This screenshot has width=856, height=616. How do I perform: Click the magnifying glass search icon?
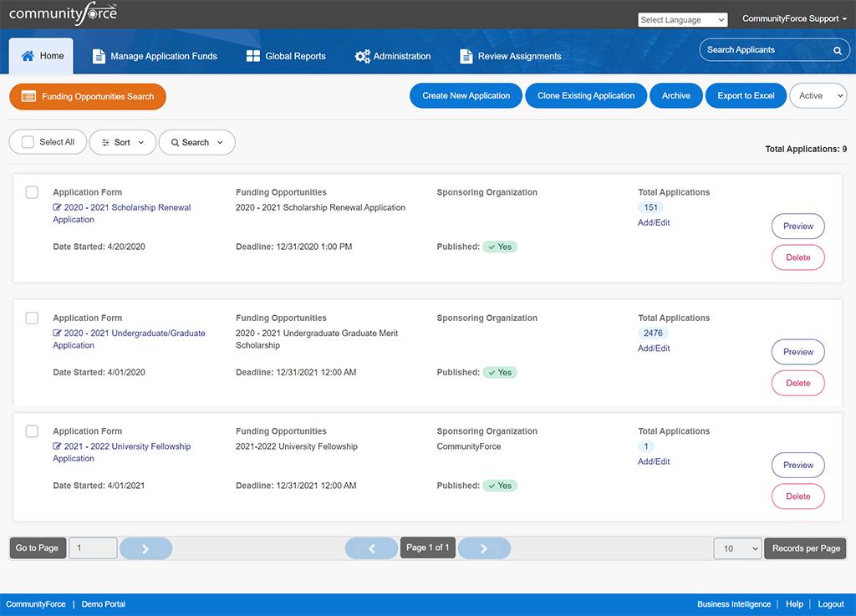click(x=837, y=49)
